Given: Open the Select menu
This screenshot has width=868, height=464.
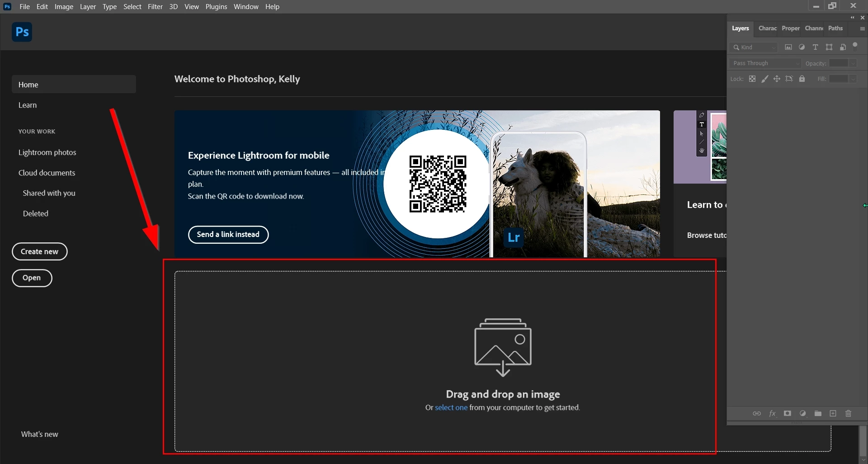Looking at the screenshot, I should [x=132, y=7].
